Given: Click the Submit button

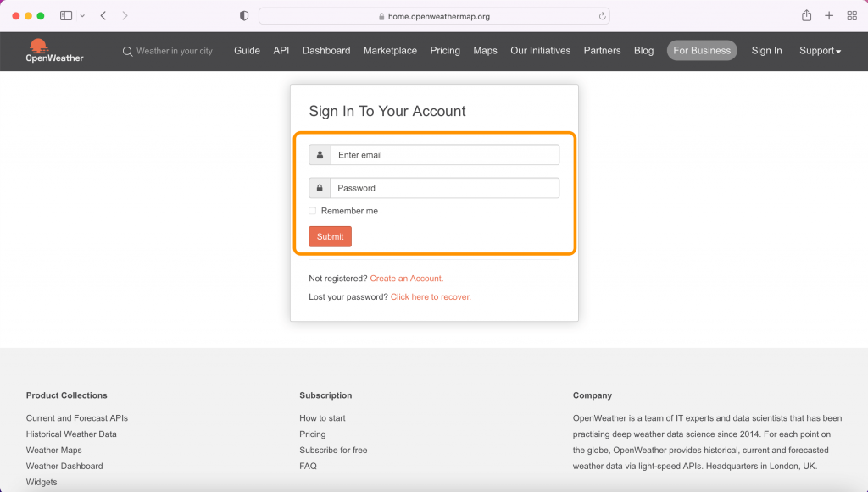Looking at the screenshot, I should click(330, 236).
